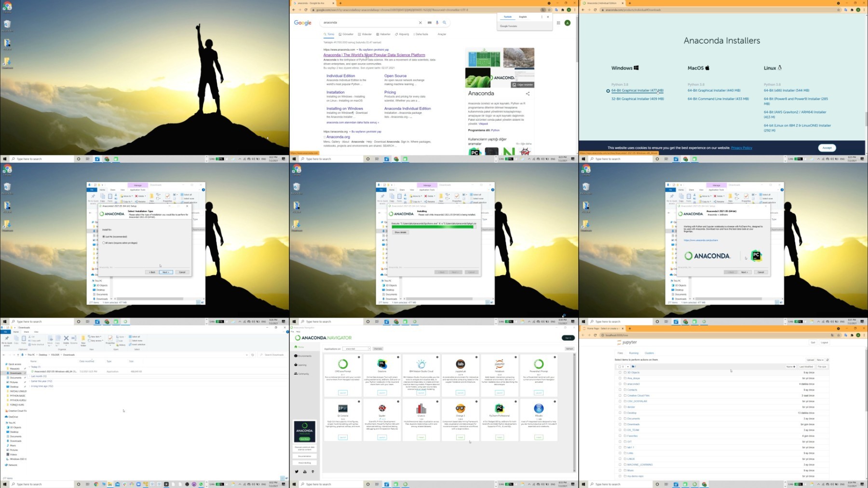This screenshot has width=868, height=488.
Task: Open New item dropdown in Explorer ribbon
Action: tap(95, 337)
